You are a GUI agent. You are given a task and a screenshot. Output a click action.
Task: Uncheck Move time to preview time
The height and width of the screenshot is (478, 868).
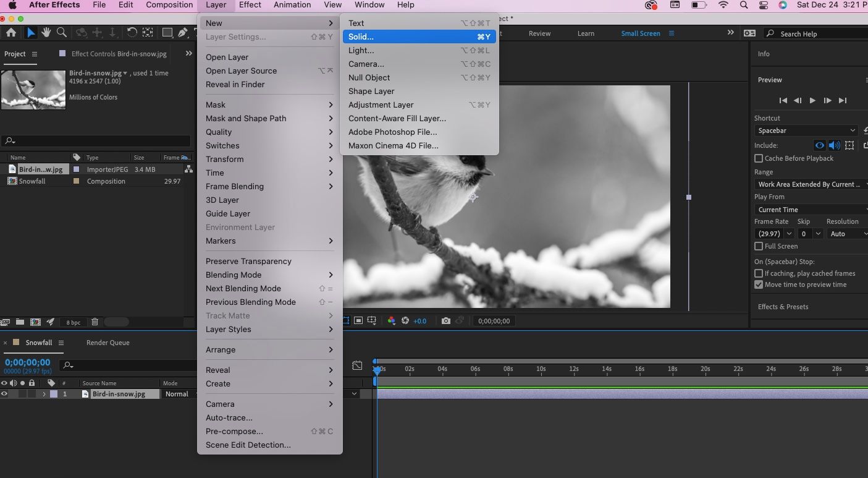tap(759, 284)
